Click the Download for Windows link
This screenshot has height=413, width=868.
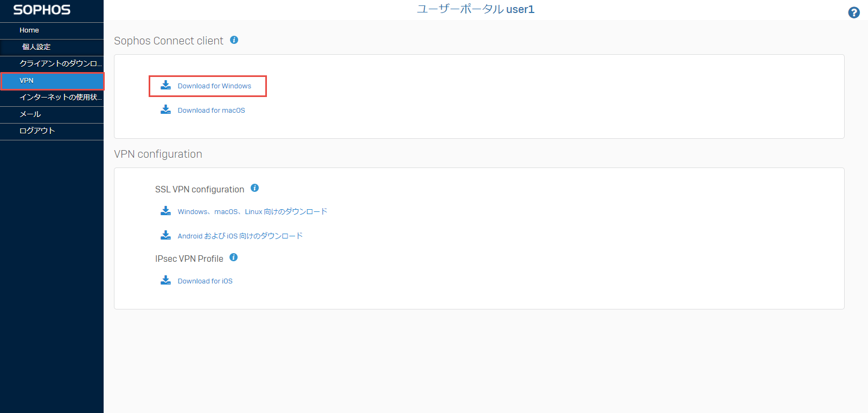(214, 86)
